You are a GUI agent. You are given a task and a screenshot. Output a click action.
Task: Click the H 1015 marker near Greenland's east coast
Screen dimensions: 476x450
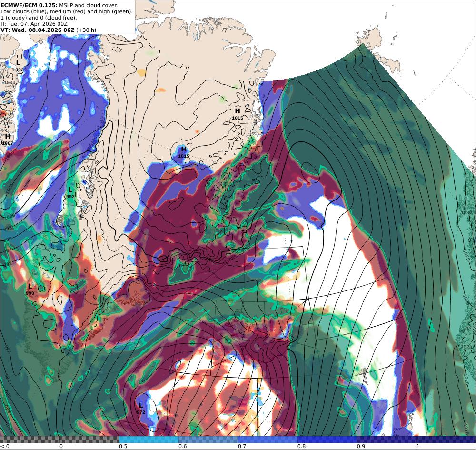coord(238,114)
